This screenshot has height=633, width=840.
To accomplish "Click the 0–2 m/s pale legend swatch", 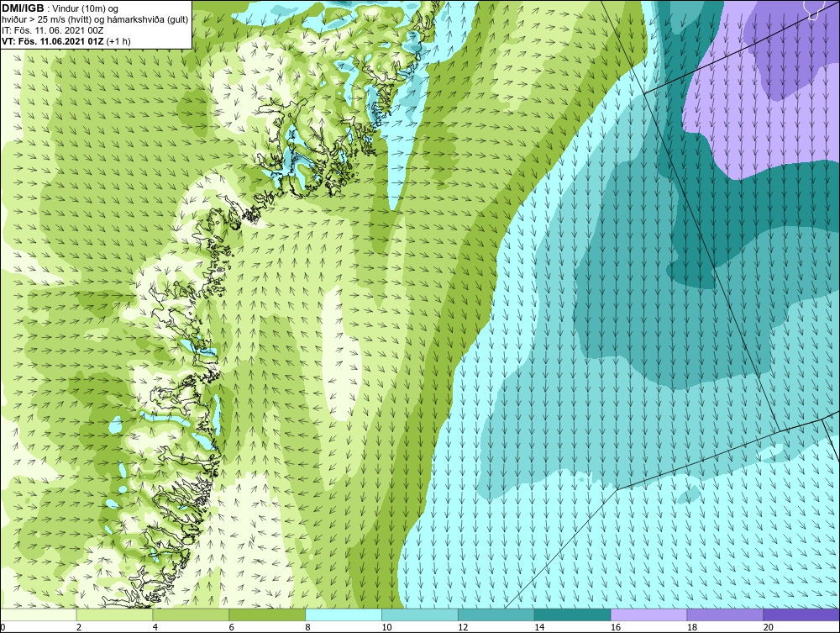I will tap(39, 615).
